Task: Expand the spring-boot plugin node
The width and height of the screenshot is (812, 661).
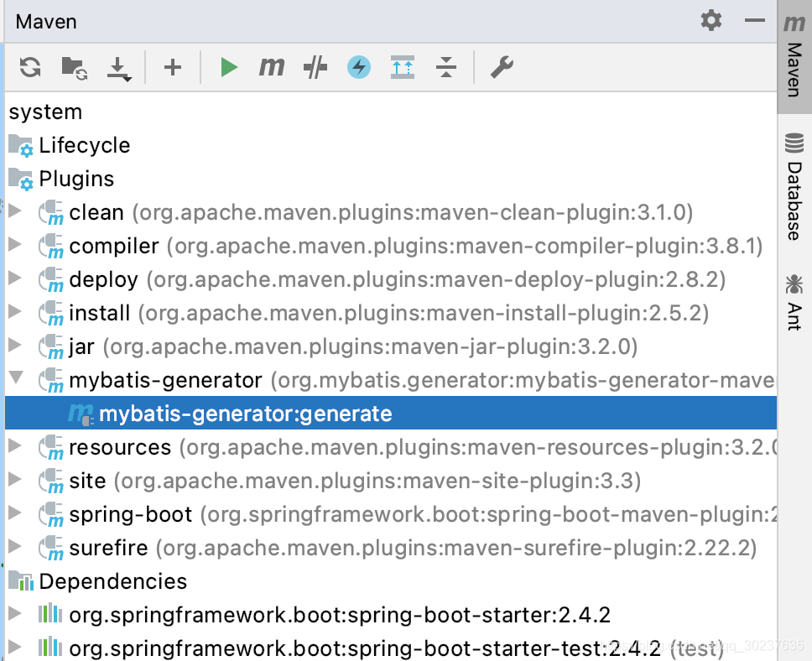Action: click(x=16, y=513)
